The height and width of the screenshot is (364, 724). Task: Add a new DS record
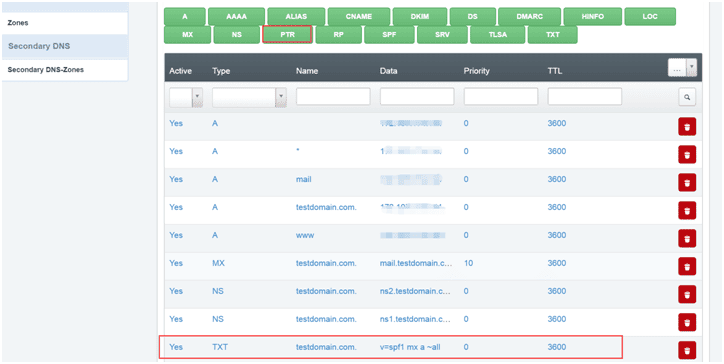472,17
